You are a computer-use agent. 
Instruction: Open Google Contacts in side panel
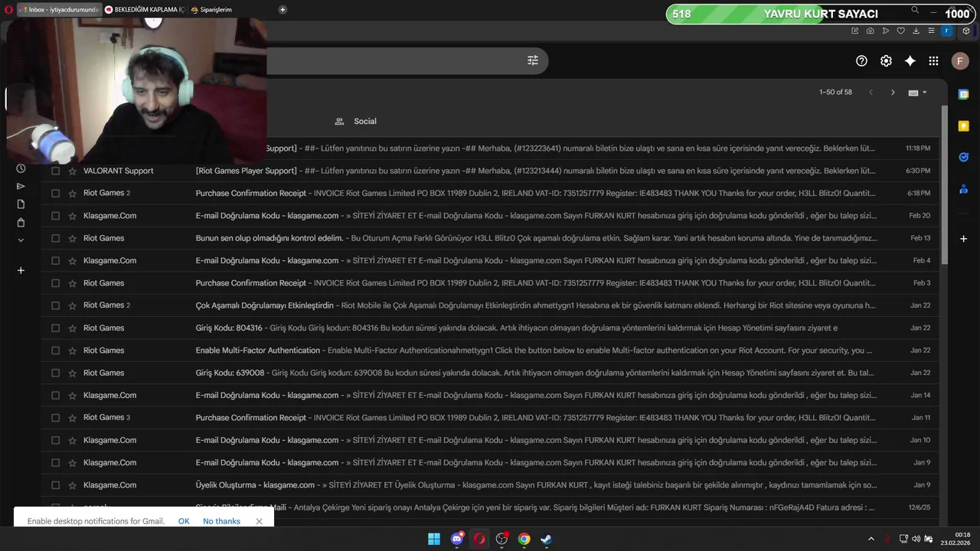pos(964,188)
